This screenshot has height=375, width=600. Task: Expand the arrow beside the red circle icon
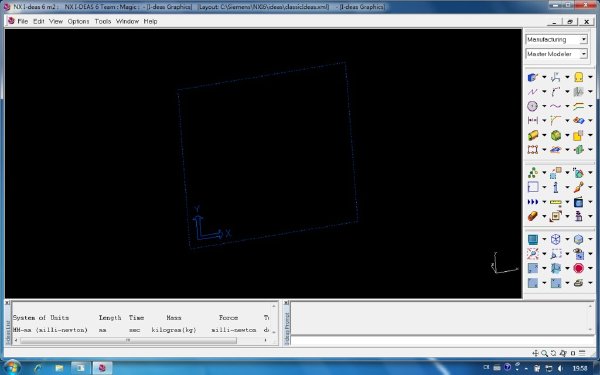point(590,268)
